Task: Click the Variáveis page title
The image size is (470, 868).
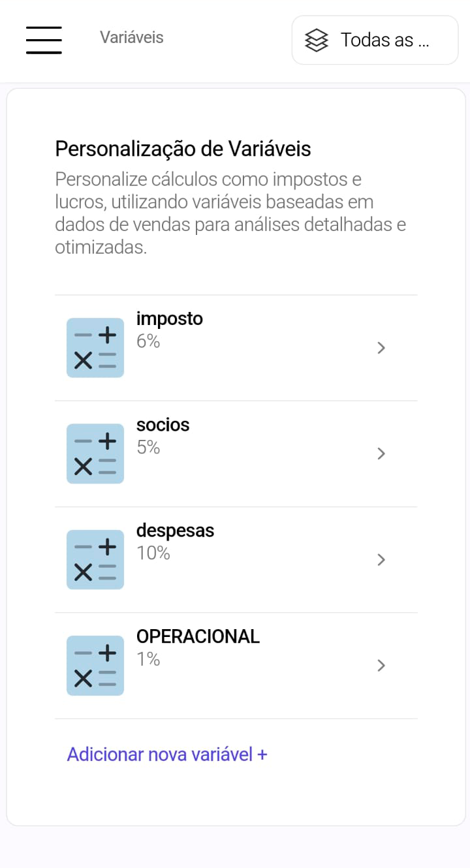Action: [132, 38]
